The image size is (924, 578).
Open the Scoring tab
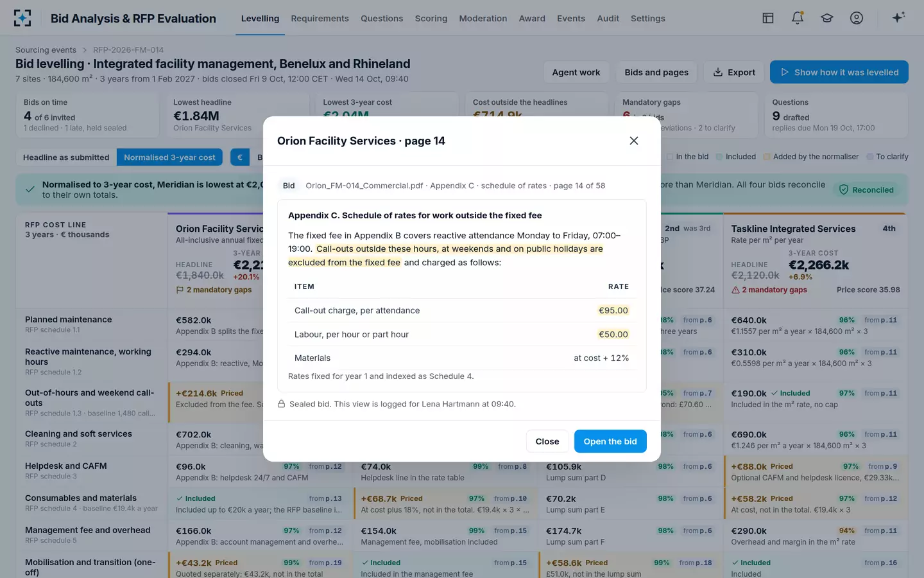point(431,18)
